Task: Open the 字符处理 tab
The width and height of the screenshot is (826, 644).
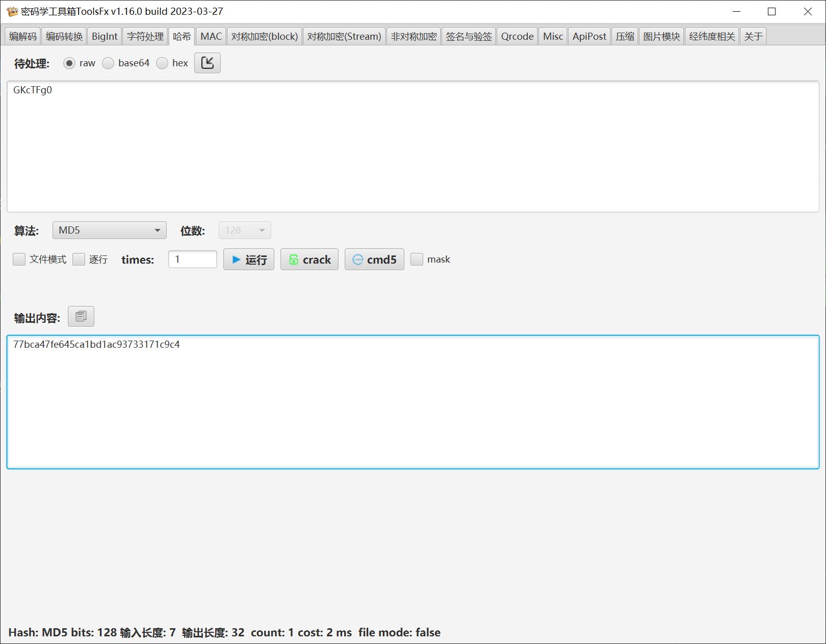Action: [145, 36]
